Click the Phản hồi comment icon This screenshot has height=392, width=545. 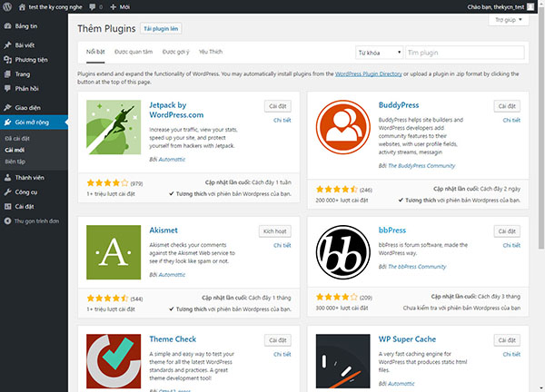pyautogui.click(x=7, y=88)
